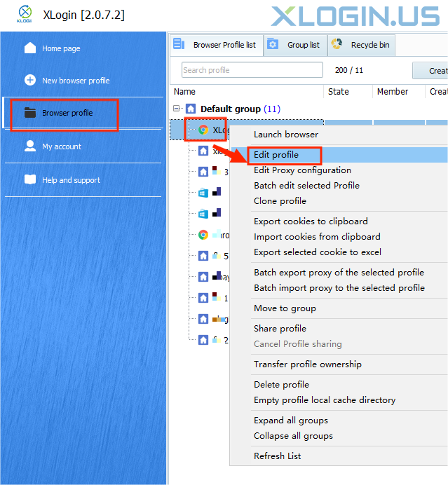Click home icon of profile ending 'ay'
448x485 pixels.
pyautogui.click(x=203, y=277)
